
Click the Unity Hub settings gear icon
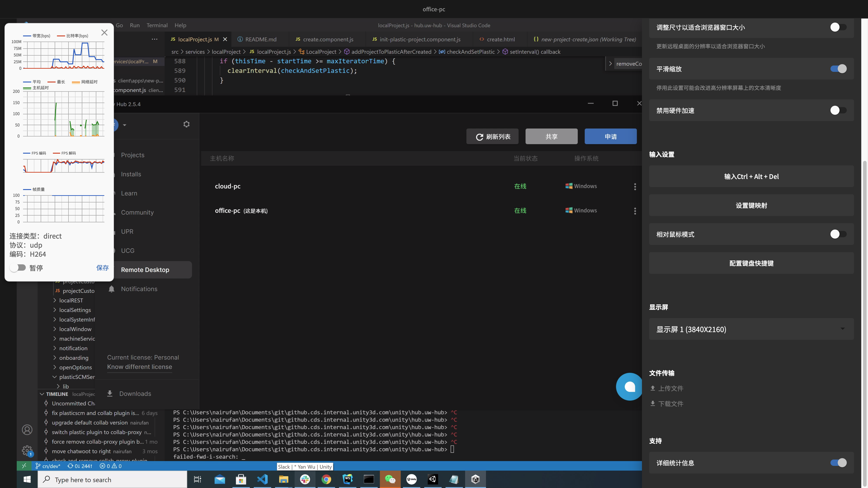click(186, 124)
